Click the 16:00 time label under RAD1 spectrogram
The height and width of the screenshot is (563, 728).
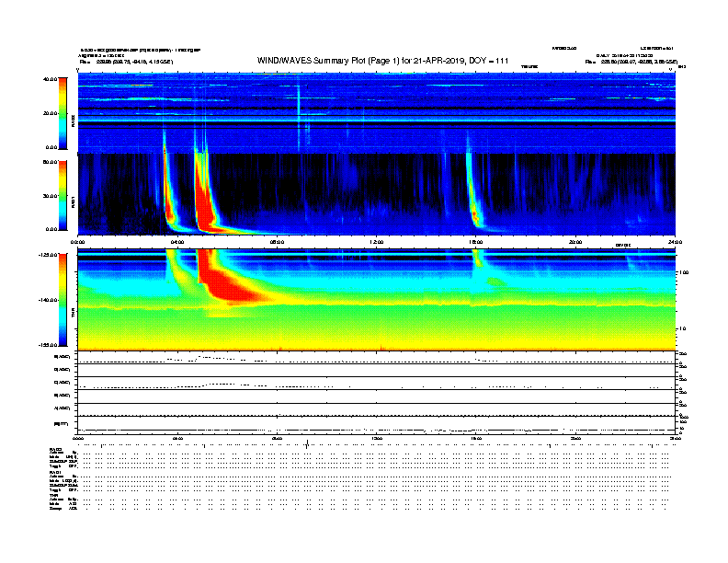[x=476, y=242]
